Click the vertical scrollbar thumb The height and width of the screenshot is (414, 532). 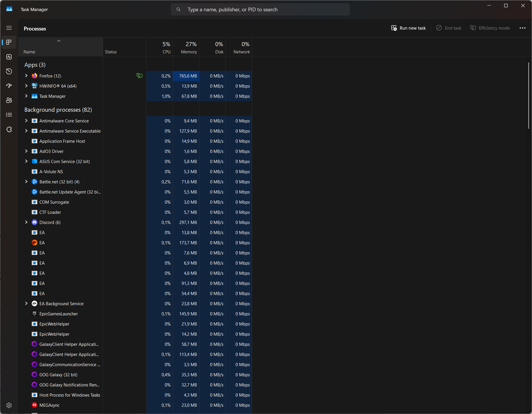(x=529, y=95)
